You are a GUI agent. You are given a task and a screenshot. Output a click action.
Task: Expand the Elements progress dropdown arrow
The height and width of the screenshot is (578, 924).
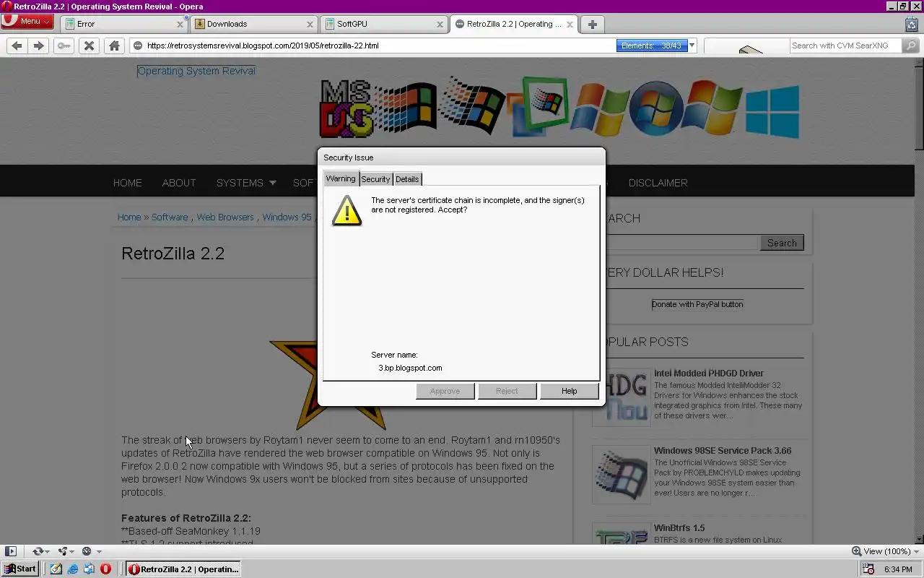[692, 46]
